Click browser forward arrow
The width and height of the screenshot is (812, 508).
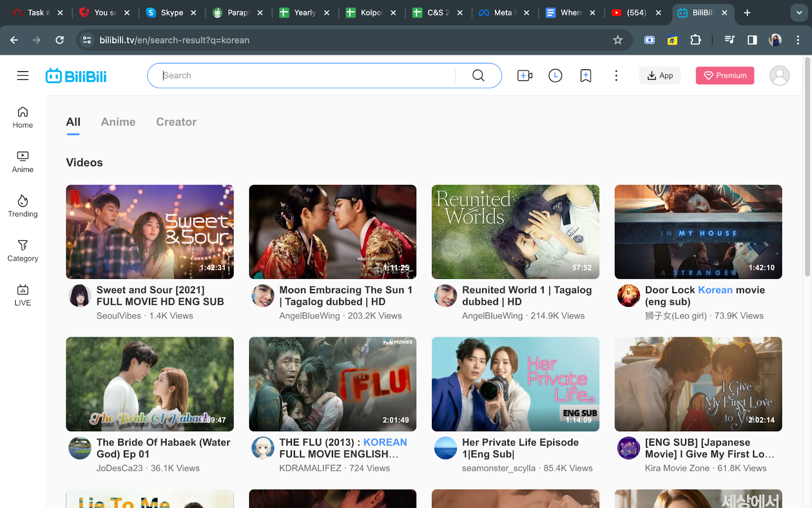pyautogui.click(x=37, y=40)
